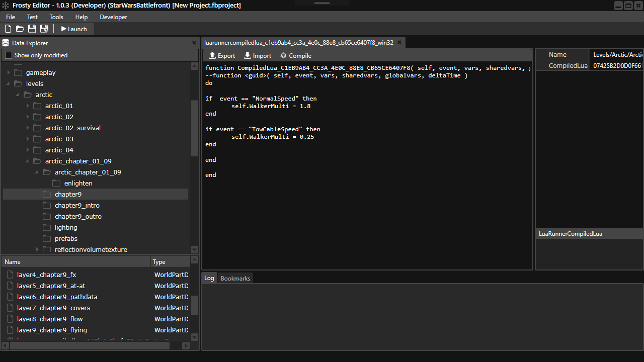Select the levels folder icon
644x362 pixels.
(x=18, y=84)
